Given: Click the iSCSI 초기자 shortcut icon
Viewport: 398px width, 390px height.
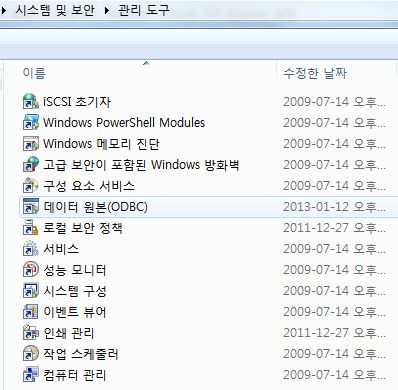Looking at the screenshot, I should (x=31, y=101).
